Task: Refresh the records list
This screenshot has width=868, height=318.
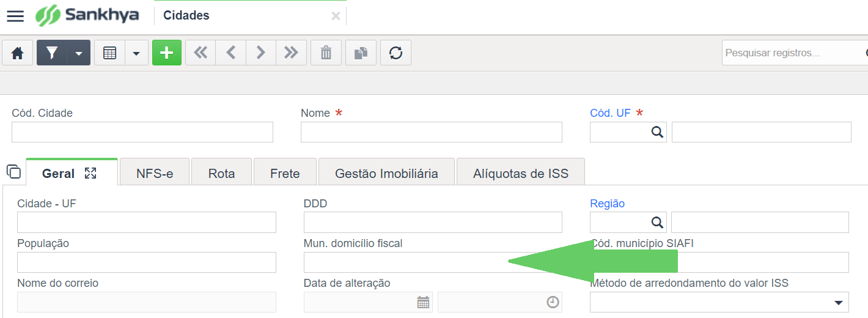Action: pos(396,53)
